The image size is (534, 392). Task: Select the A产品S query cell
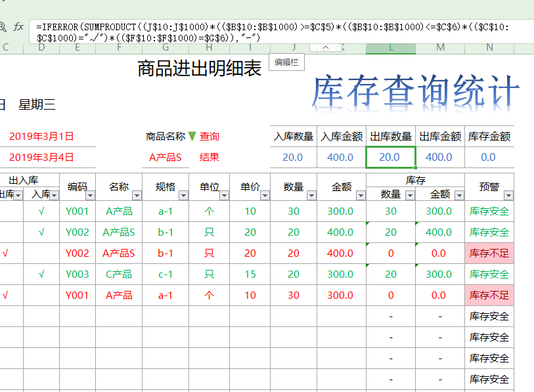[x=166, y=158]
